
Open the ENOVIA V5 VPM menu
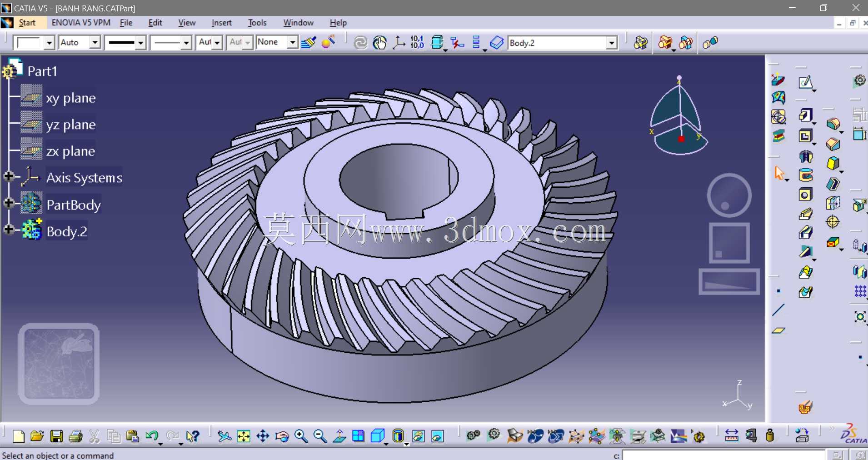pyautogui.click(x=81, y=23)
